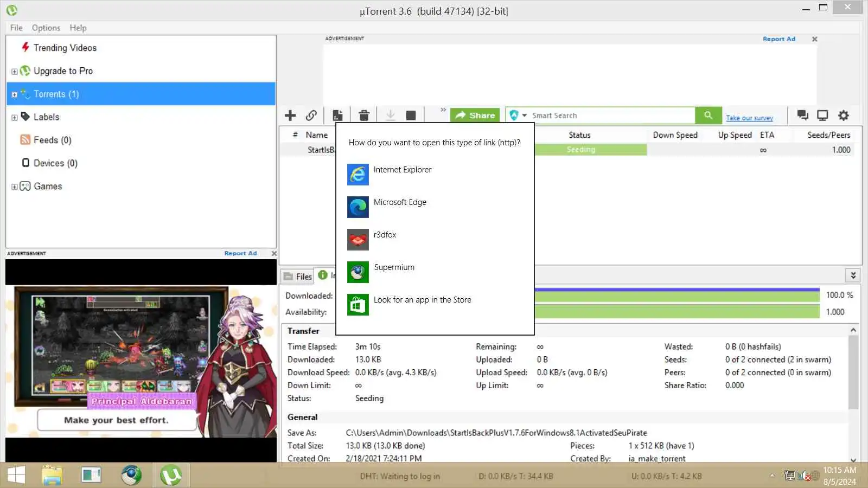
Task: Choose the Internet Explorer icon
Action: [358, 175]
